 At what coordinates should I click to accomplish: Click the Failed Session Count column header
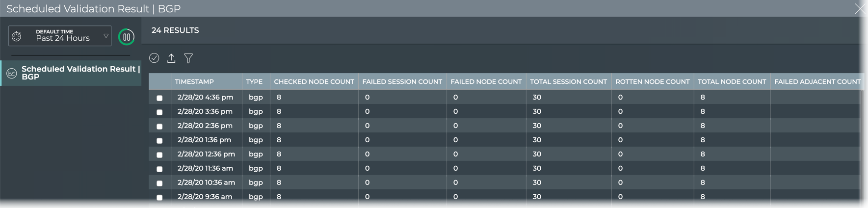(x=402, y=82)
